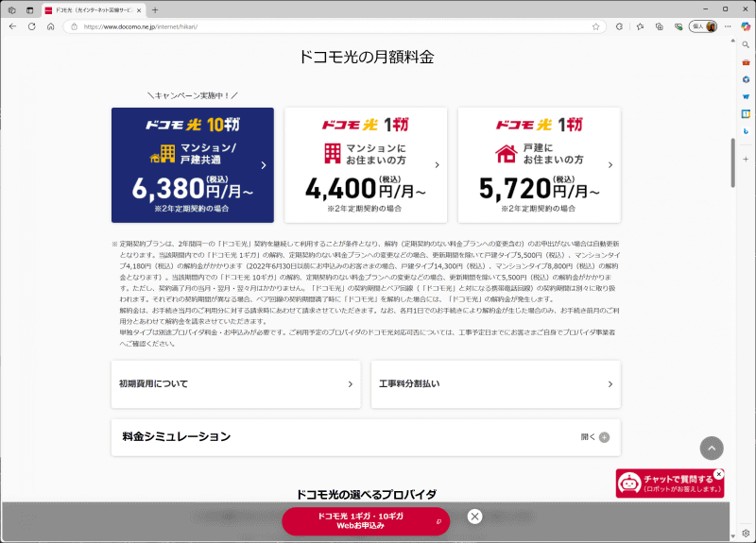Open the 1ギガ マンション plan card
The image size is (756, 543).
366,165
